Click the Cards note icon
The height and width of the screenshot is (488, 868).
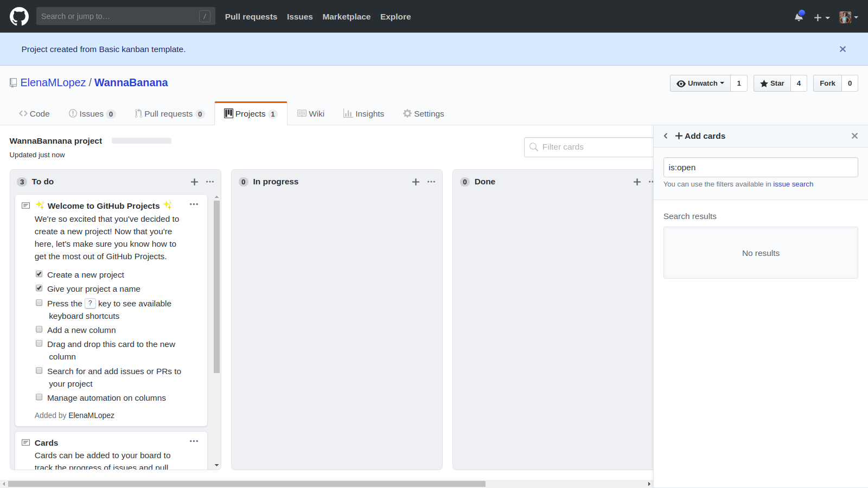coord(25,442)
